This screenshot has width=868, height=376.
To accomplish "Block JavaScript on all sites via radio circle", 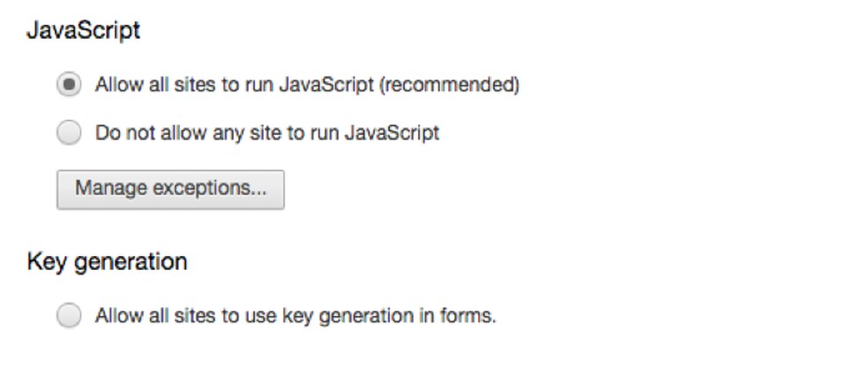I will coord(68,133).
